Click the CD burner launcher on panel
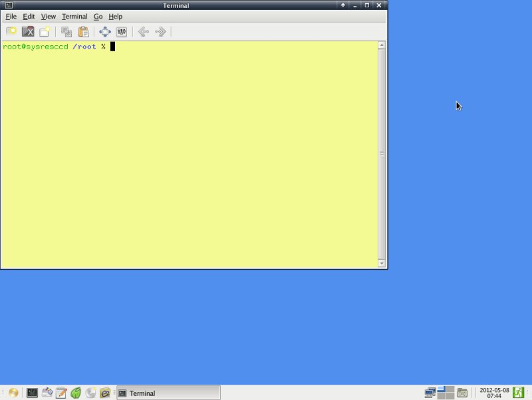Screen dimensions: 532x400 point(90,393)
